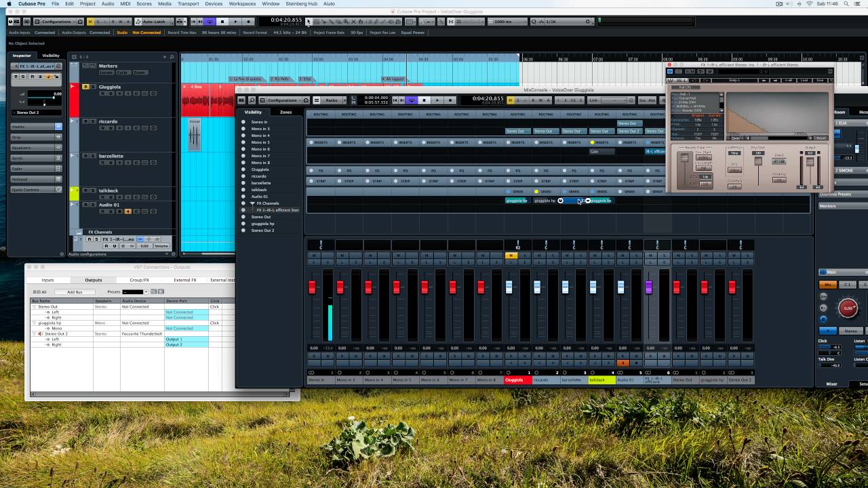
Task: Toggle talkback visibility in MixConsole list
Action: click(x=243, y=190)
